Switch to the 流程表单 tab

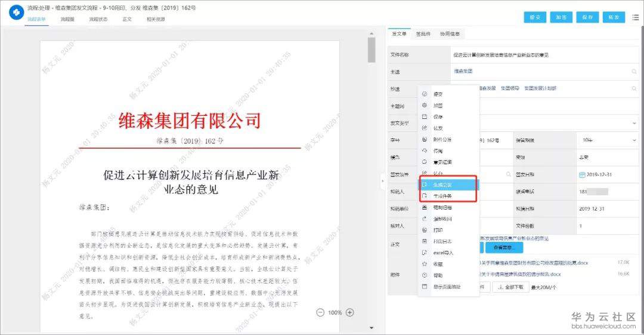36,19
